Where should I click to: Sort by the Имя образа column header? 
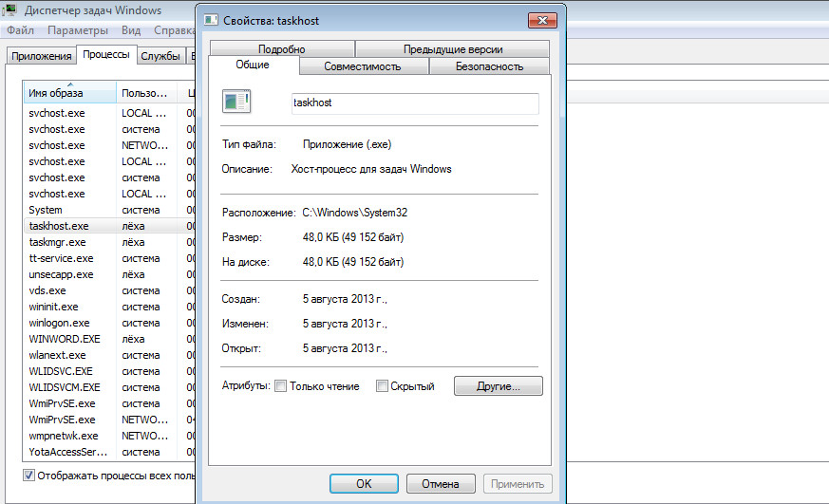pos(69,93)
